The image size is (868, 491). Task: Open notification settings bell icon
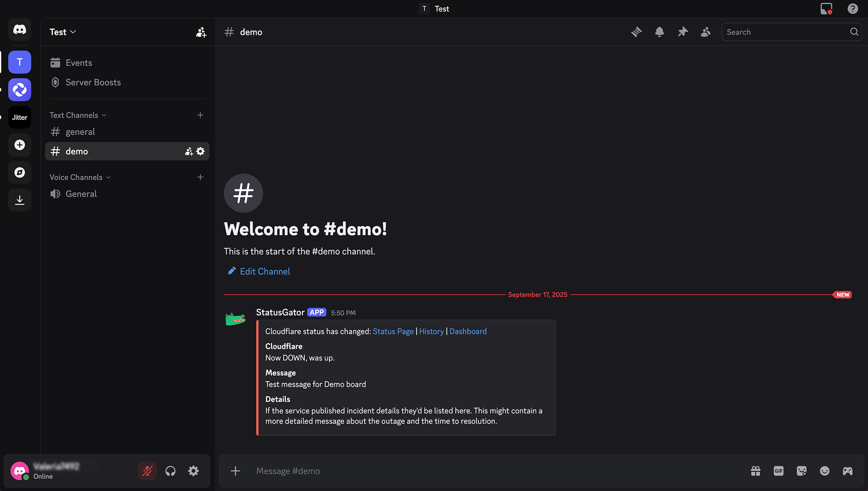pyautogui.click(x=660, y=32)
